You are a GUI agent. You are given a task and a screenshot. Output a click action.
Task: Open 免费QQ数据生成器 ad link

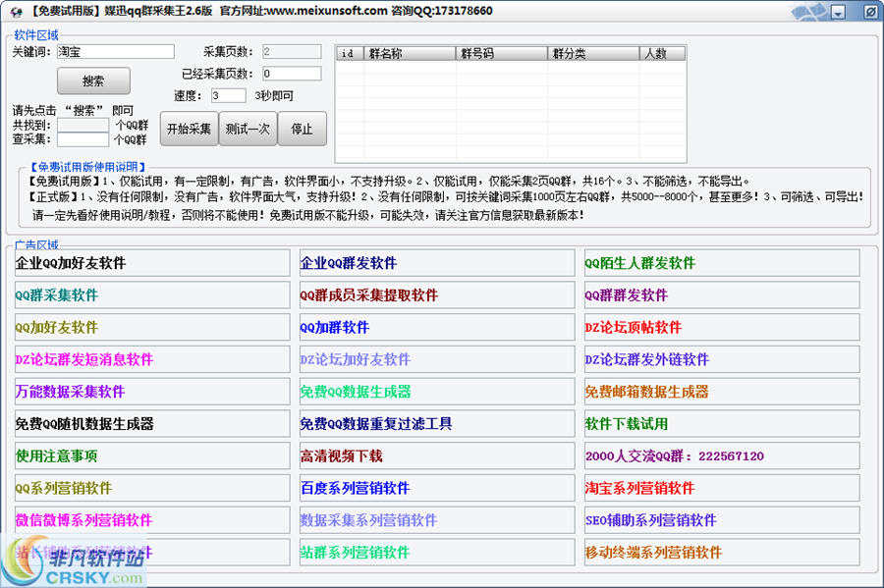click(x=437, y=392)
